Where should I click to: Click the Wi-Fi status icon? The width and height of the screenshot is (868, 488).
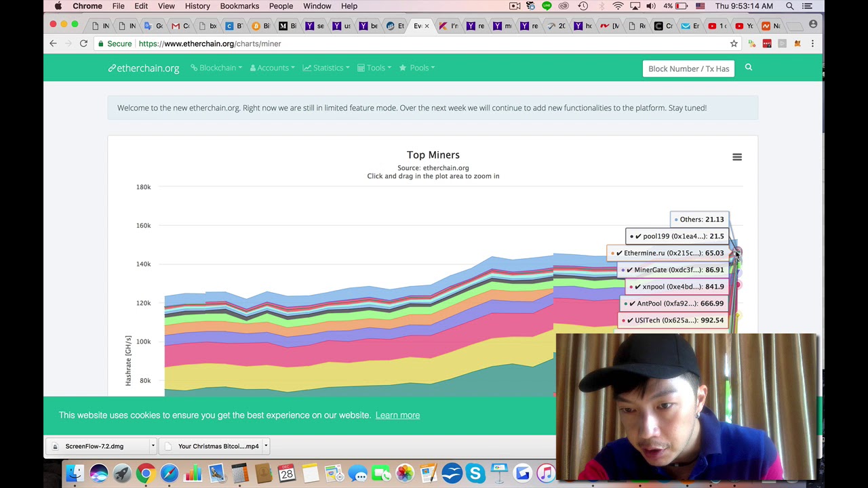[x=618, y=6]
